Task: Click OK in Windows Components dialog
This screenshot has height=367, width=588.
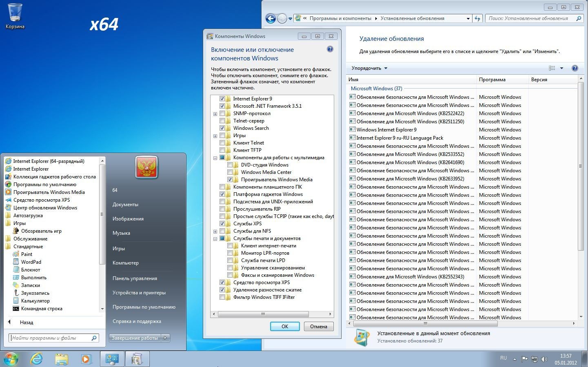Action: coord(285,327)
